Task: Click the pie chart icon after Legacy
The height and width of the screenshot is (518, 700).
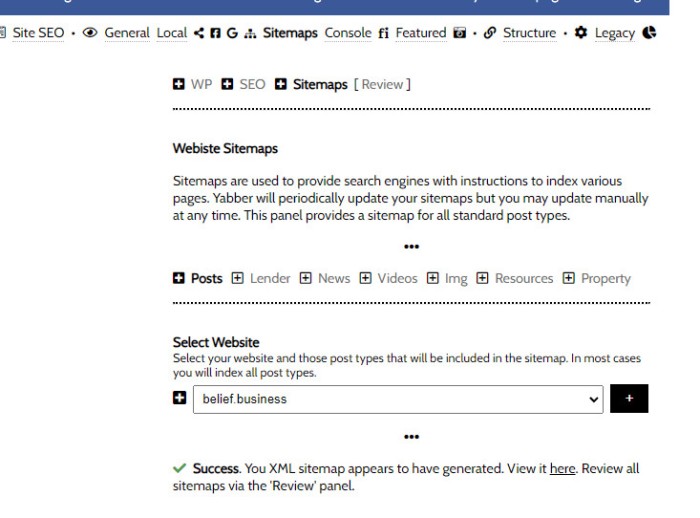Action: 649,33
